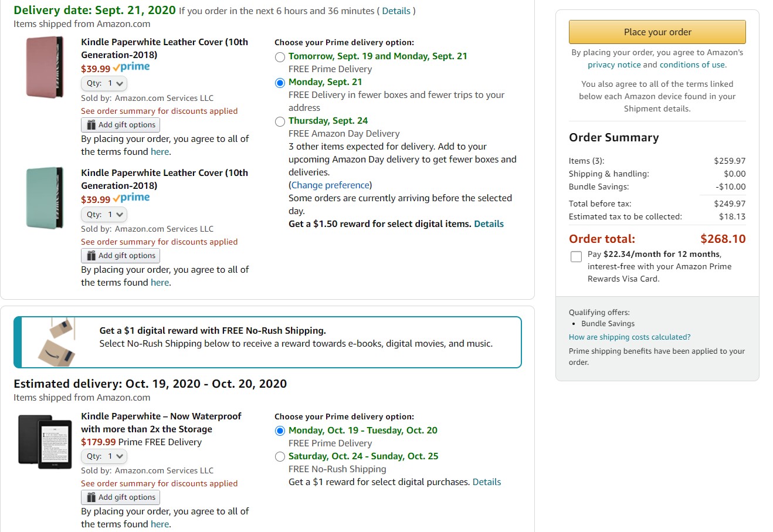Open quantity dropdown for green leather cover
Screen dimensions: 773x532
click(104, 215)
